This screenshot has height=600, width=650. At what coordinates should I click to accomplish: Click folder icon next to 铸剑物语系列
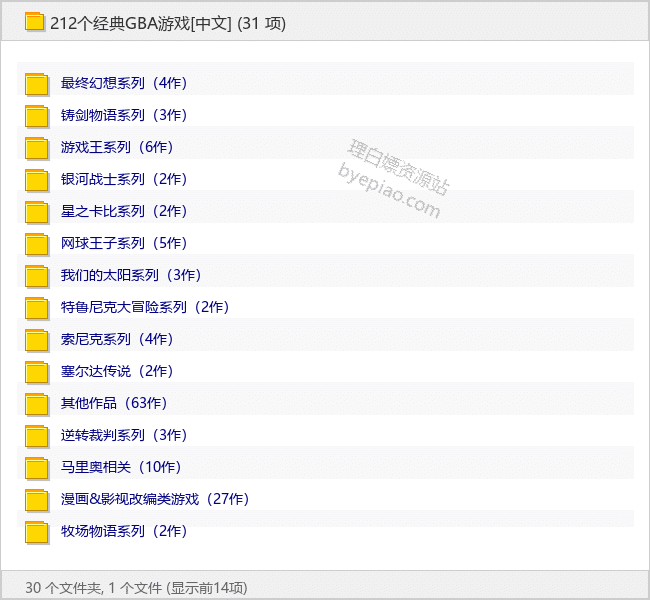36,116
